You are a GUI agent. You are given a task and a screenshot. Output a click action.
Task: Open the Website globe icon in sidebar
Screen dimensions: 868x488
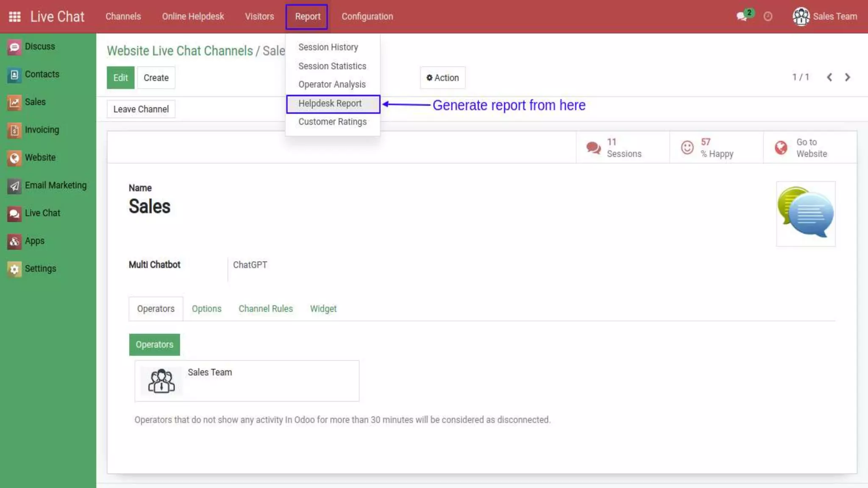[x=14, y=158]
